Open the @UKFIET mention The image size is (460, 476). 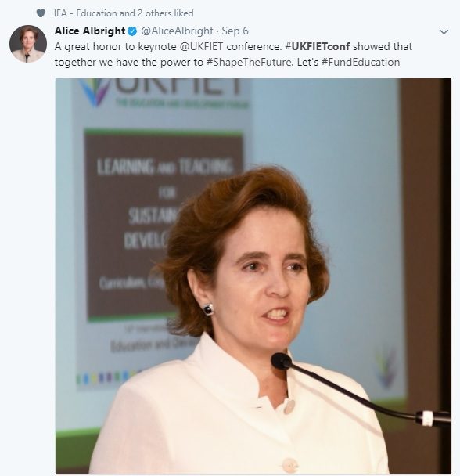[x=202, y=46]
